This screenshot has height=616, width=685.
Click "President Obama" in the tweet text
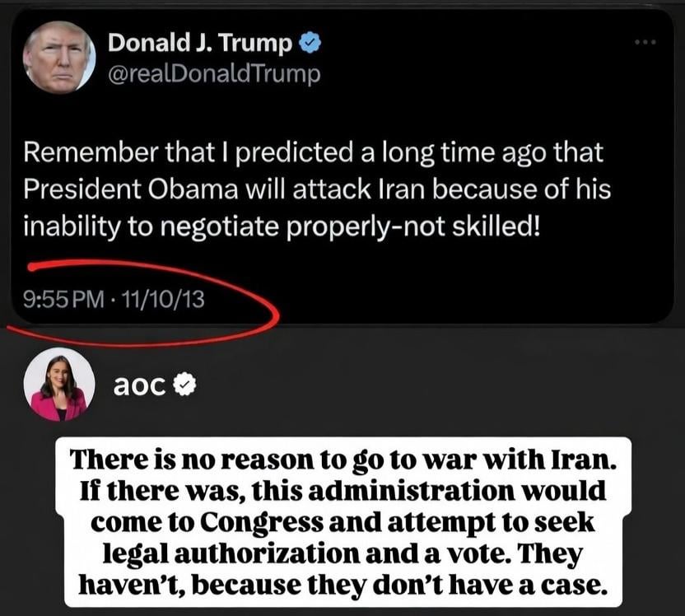coord(131,189)
